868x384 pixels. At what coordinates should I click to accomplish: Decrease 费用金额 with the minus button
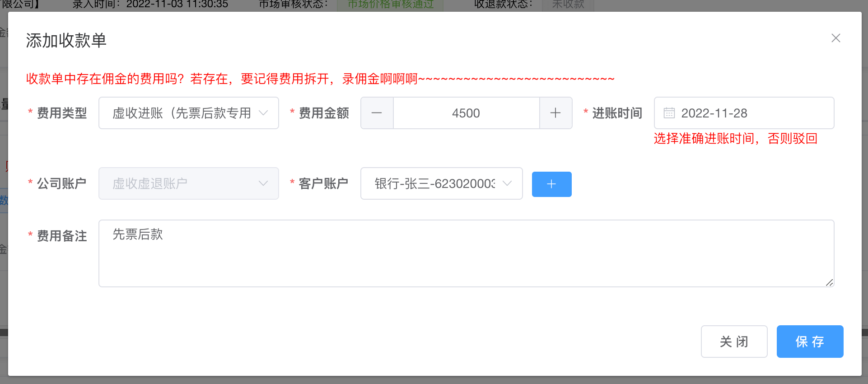[377, 113]
